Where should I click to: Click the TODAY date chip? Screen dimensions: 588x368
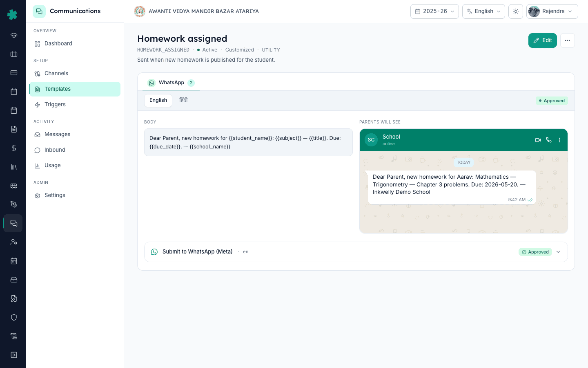[x=463, y=162]
